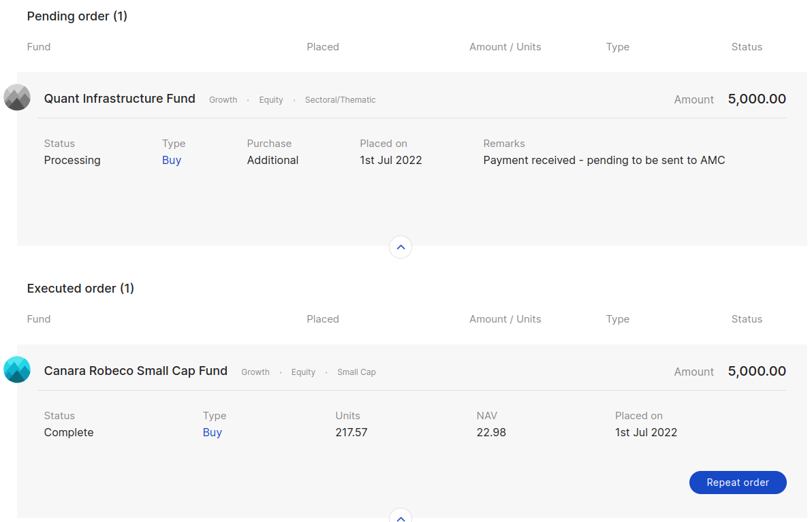Click the Placed column header under Executed order
Screen dimensions: 812x522
tap(323, 319)
